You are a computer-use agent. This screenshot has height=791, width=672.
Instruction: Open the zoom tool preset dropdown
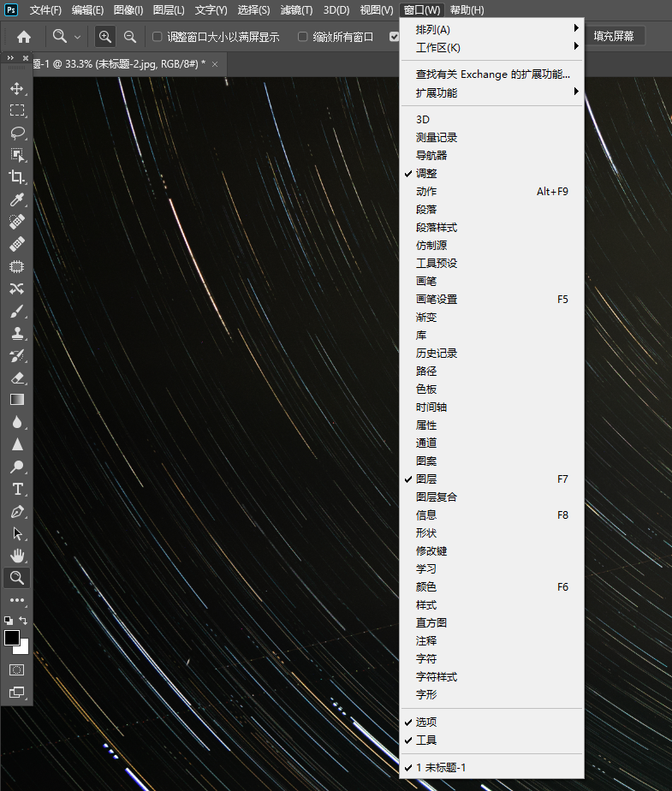pyautogui.click(x=67, y=37)
